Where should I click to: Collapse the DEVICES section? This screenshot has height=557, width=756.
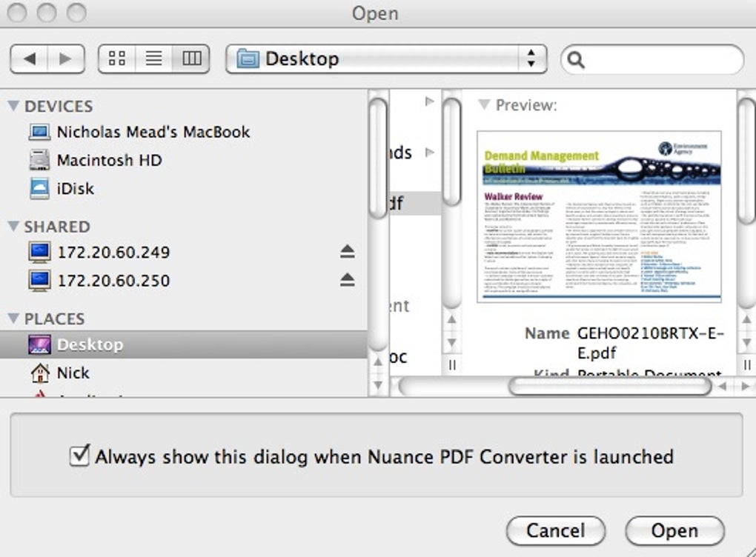(x=14, y=105)
